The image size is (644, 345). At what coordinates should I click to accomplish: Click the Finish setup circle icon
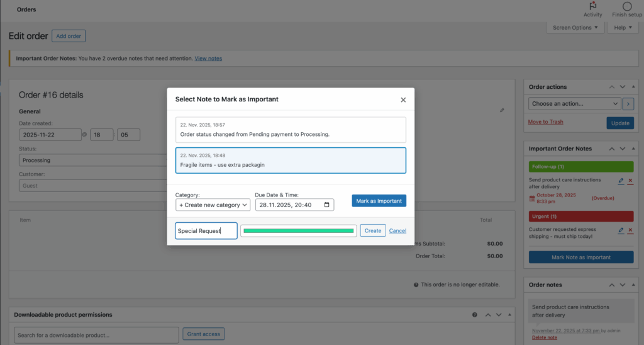(626, 6)
